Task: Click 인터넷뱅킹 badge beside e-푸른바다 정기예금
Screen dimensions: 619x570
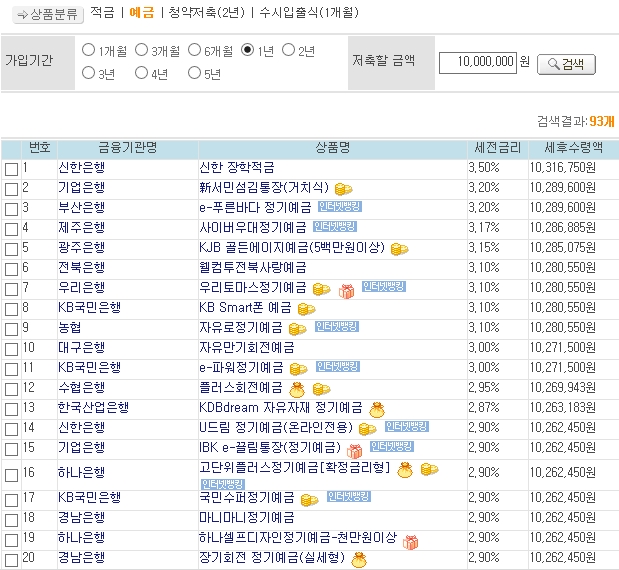Action: point(340,206)
